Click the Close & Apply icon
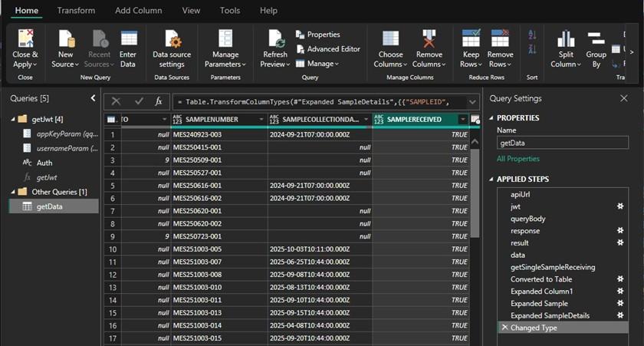Screen dimensions: 644x346 [25, 40]
